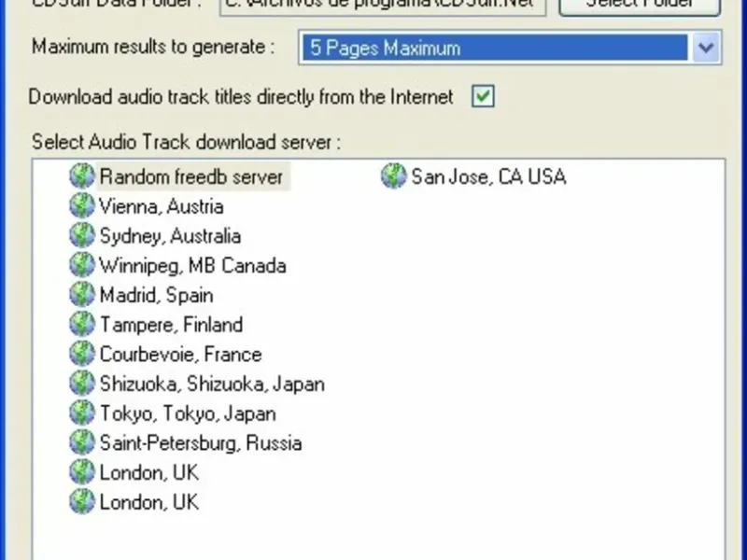Choose the "Vienna, Austria" server
Image resolution: width=747 pixels, height=560 pixels.
[162, 206]
